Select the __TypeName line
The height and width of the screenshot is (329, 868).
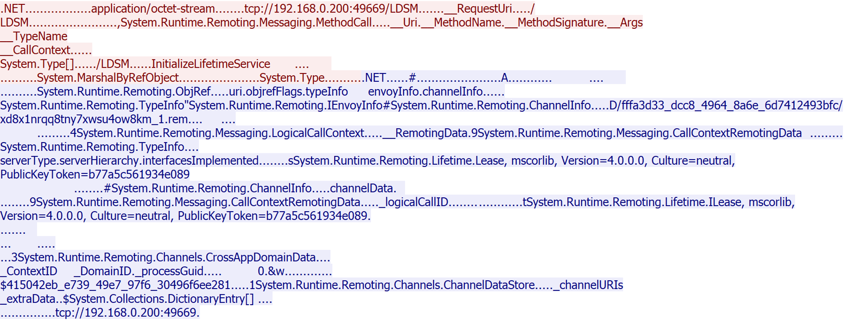click(34, 37)
